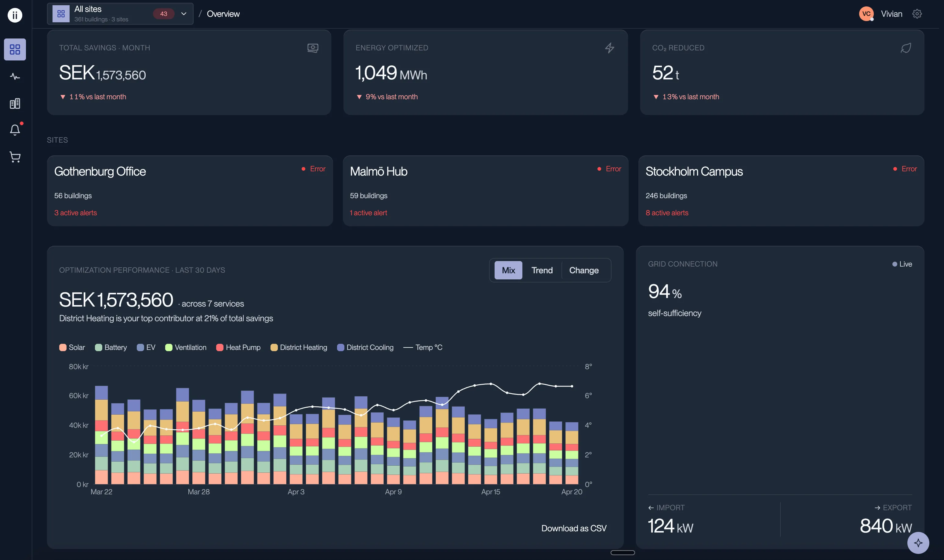Click 246 buildings on Stockholm Campus

666,195
